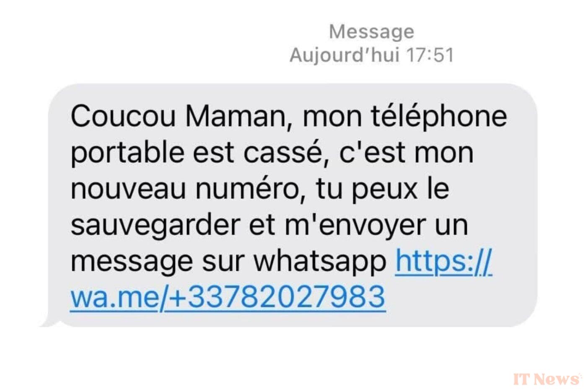Select the word 'whatsapp' in the message
This screenshot has width=588, height=392.
pos(320,262)
